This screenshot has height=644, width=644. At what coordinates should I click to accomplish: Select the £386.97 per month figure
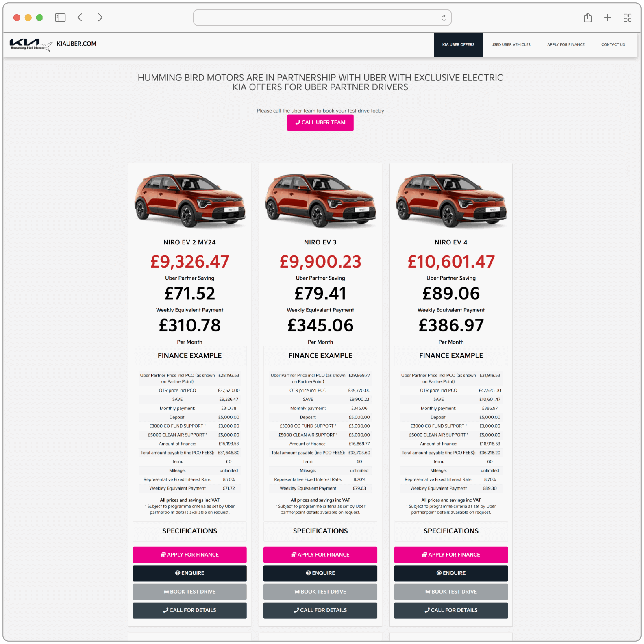451,325
